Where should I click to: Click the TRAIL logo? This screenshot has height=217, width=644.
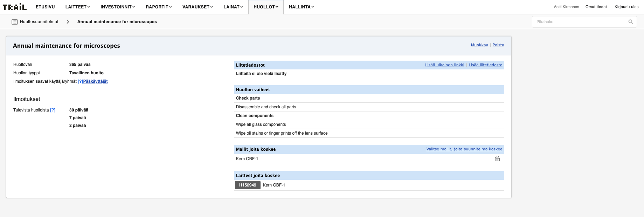point(15,7)
